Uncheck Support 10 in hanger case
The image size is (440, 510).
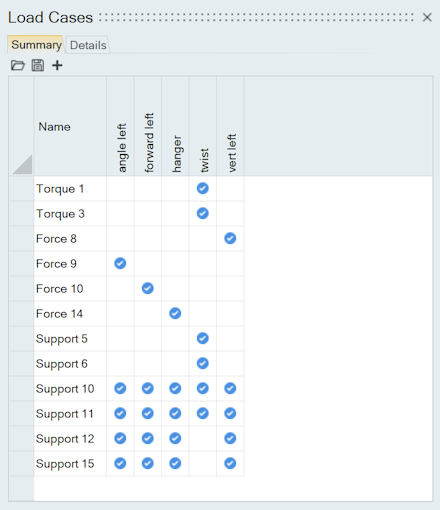pyautogui.click(x=175, y=388)
